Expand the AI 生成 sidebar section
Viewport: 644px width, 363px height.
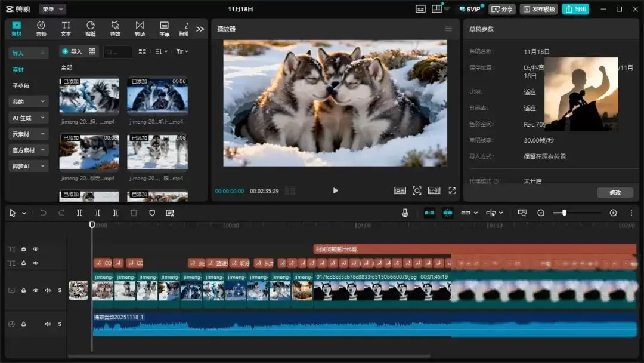tap(29, 118)
